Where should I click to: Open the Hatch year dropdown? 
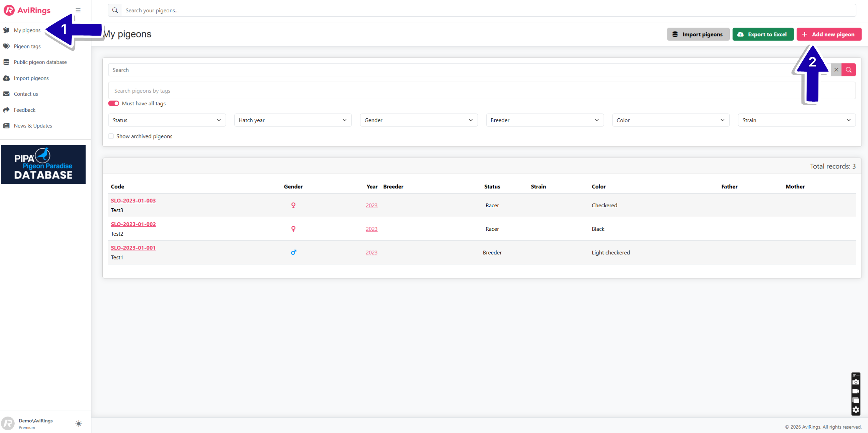pyautogui.click(x=292, y=120)
